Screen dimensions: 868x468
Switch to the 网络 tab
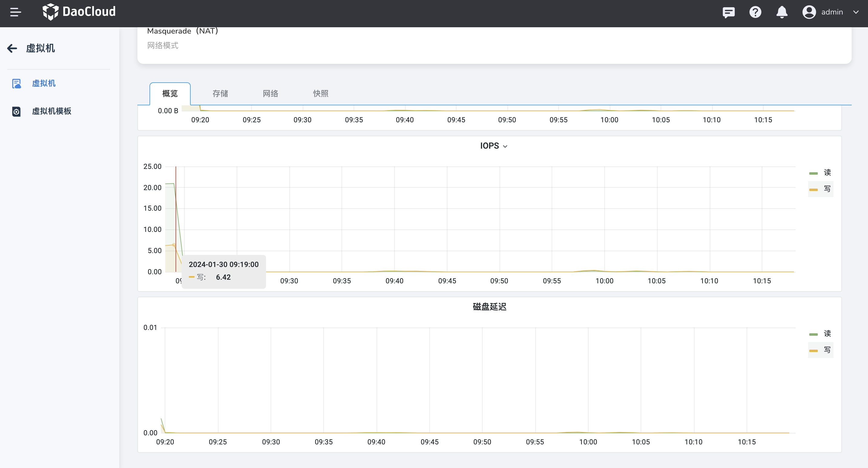270,94
